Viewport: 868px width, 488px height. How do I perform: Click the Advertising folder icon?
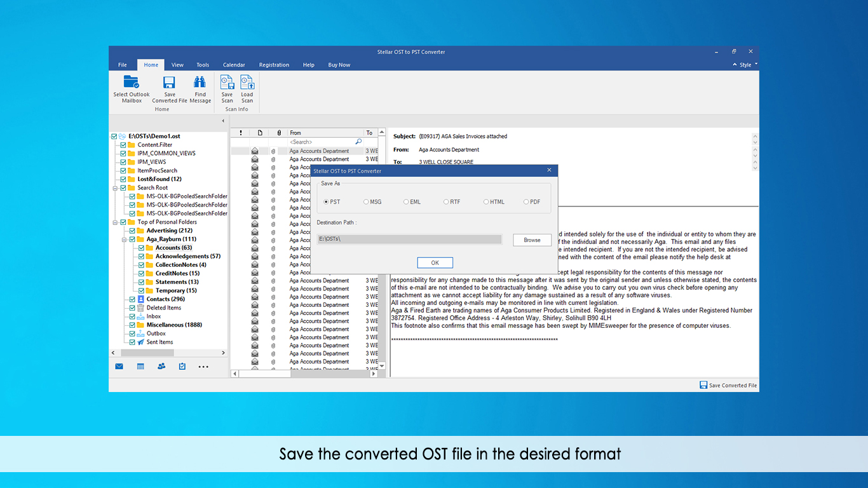(141, 231)
